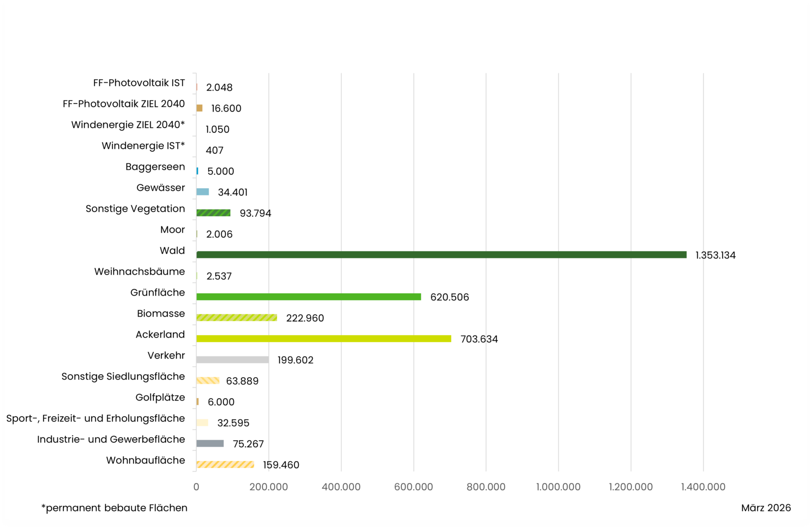The height and width of the screenshot is (528, 812).
Task: Click the footnote '*permanent bebaute Flächen'
Action: [114, 508]
